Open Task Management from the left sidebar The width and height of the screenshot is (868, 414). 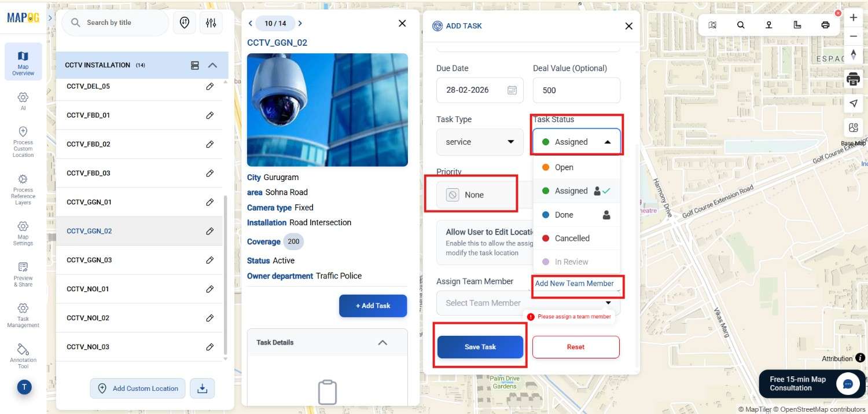pyautogui.click(x=23, y=316)
